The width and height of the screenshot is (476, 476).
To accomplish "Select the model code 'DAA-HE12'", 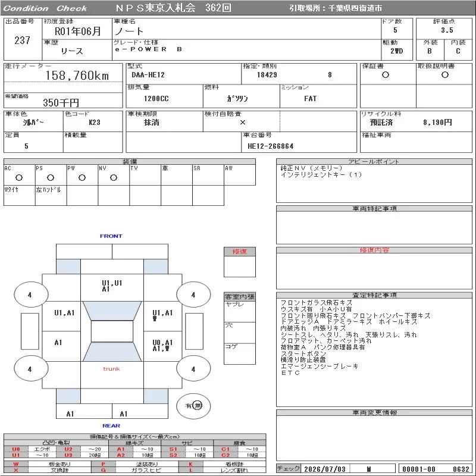I will point(148,75).
